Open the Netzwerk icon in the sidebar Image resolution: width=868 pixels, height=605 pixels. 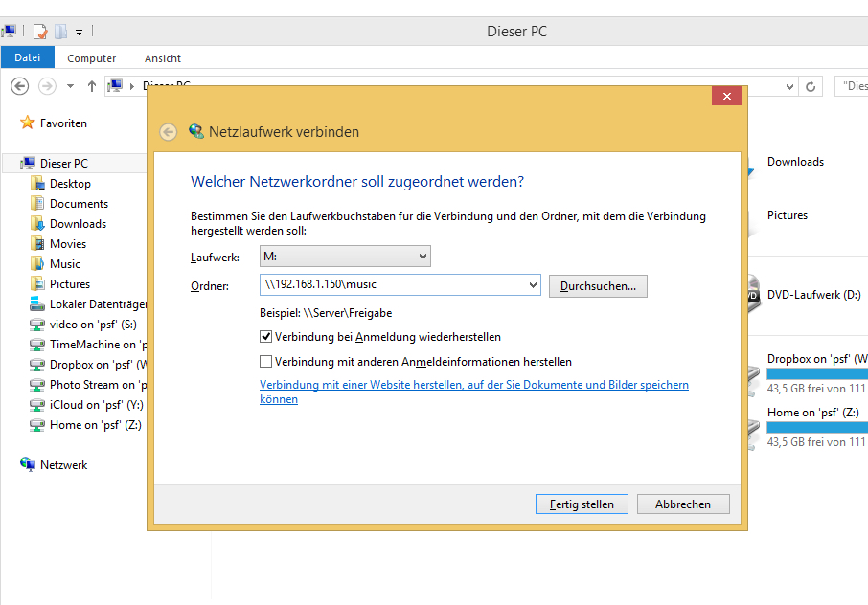[28, 465]
